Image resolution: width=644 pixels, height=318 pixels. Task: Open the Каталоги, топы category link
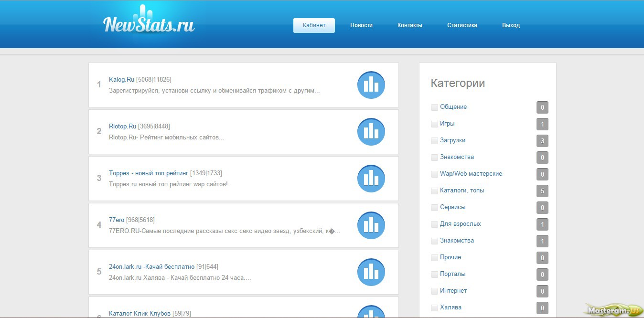click(462, 191)
